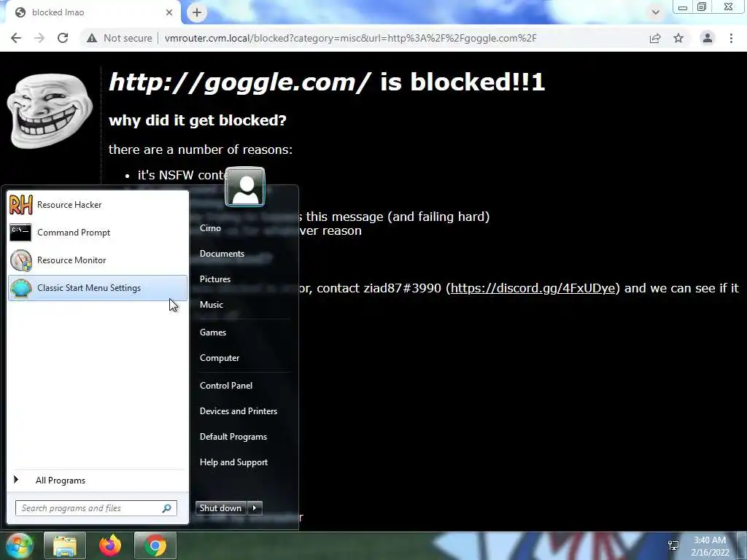Share this page via share icon

click(655, 38)
